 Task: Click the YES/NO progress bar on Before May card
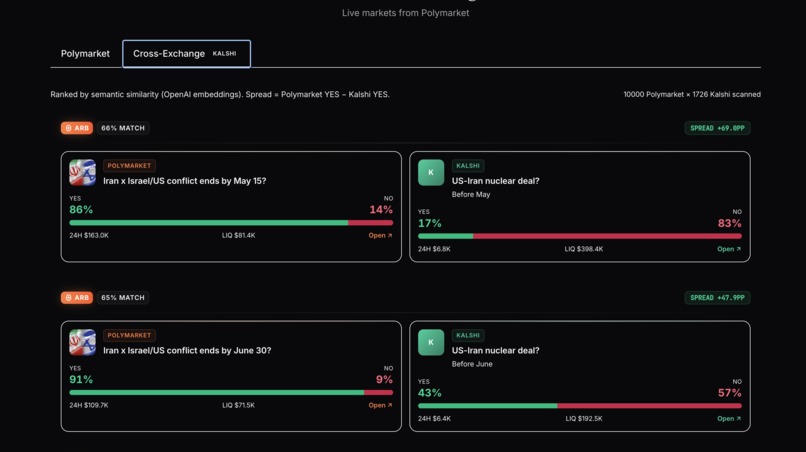click(580, 236)
